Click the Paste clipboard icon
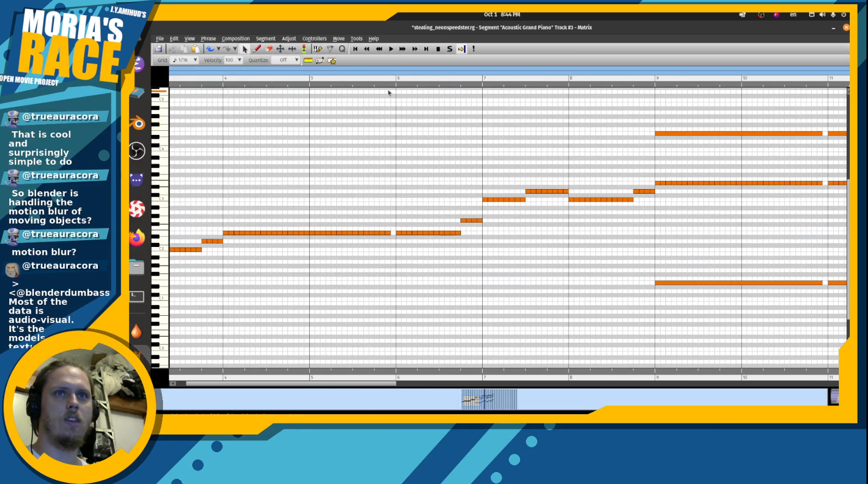Screen dimensions: 868x484 coord(196,49)
